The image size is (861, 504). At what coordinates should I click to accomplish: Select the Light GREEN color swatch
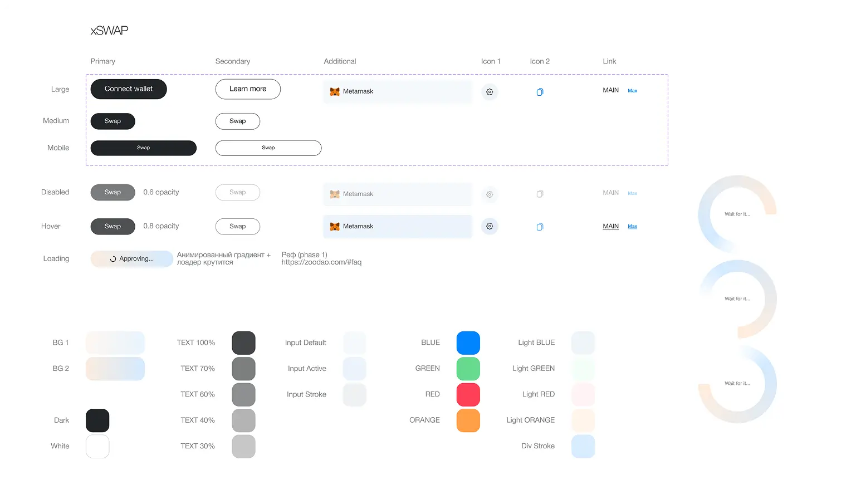(x=583, y=368)
